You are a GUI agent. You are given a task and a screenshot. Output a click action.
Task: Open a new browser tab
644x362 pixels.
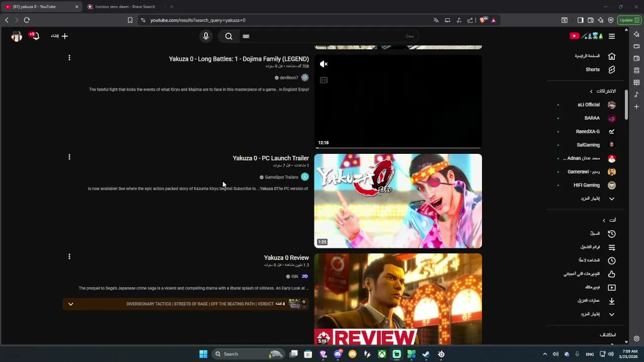point(172,7)
